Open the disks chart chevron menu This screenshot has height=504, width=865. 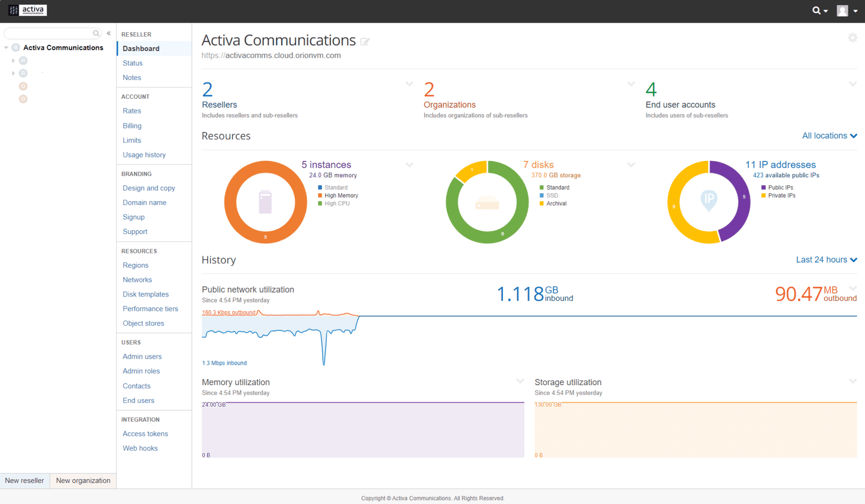(631, 165)
